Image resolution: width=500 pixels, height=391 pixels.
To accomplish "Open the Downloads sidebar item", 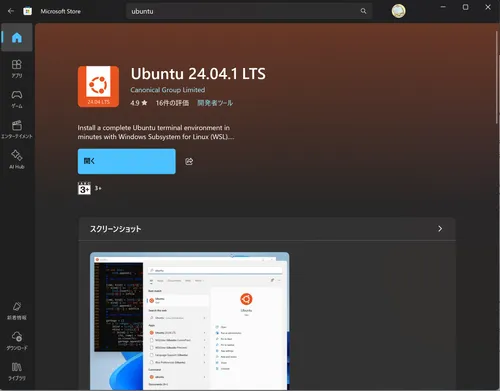I will (x=17, y=341).
